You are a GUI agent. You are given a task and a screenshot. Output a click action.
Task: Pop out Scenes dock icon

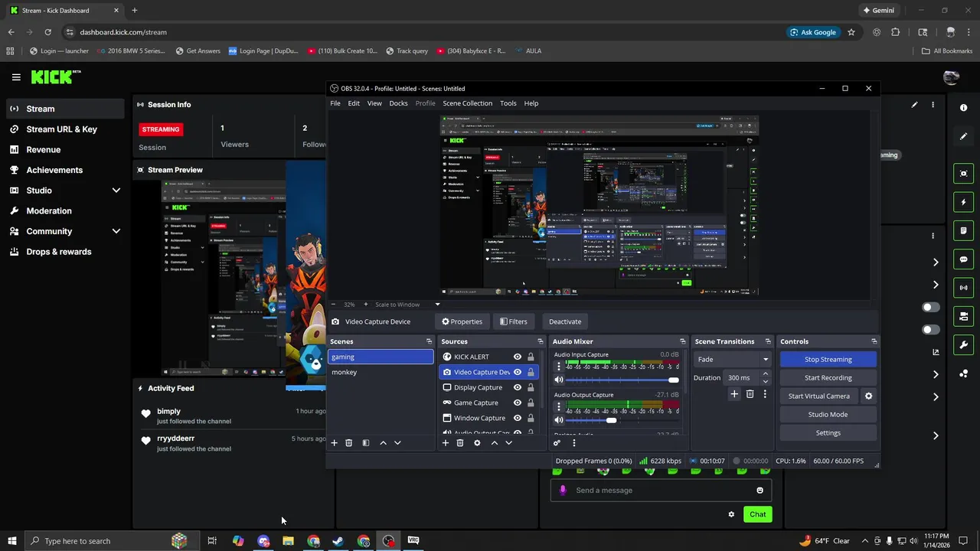pos(429,341)
